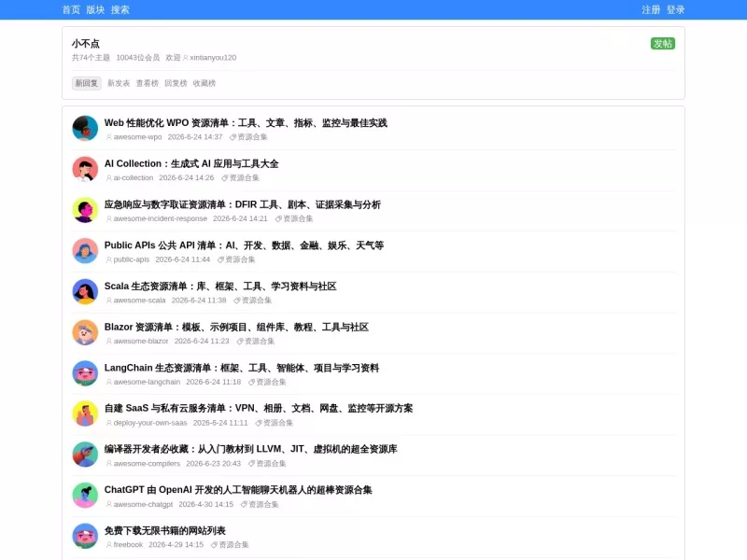Click the 资源合集 tag on Blazor thread
This screenshot has width=747, height=560.
click(x=256, y=342)
